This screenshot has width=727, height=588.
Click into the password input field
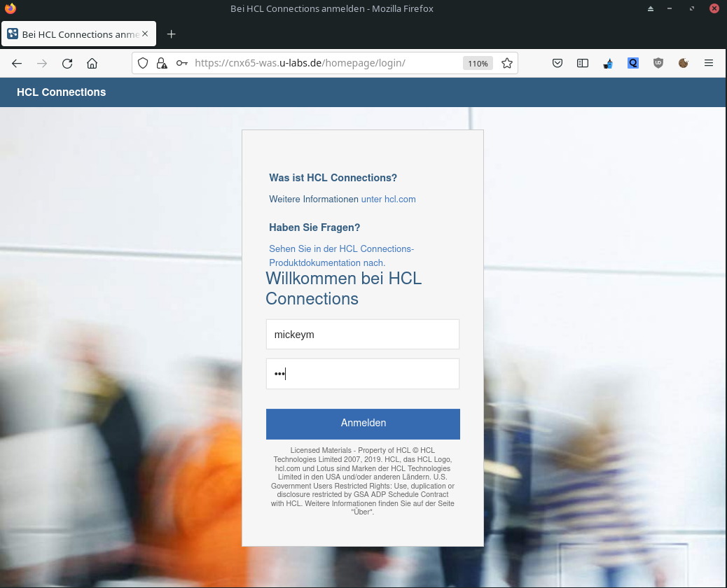tap(362, 374)
